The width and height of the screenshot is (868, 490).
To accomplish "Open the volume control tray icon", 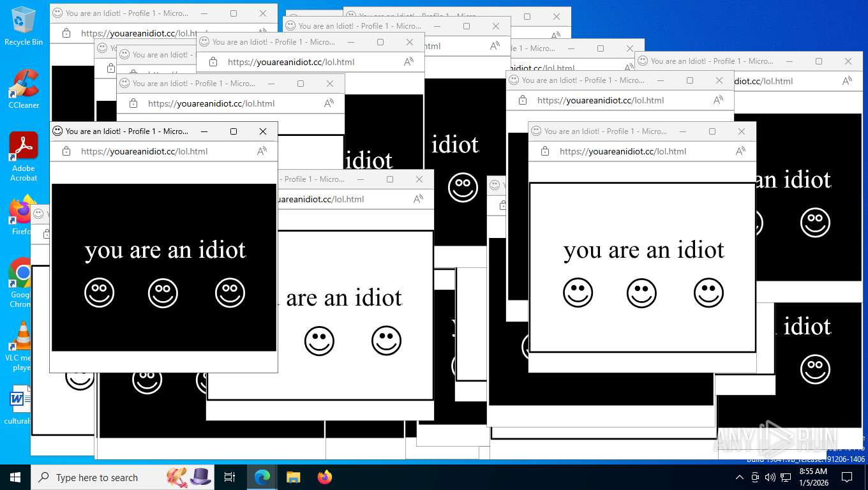I will pyautogui.click(x=770, y=477).
